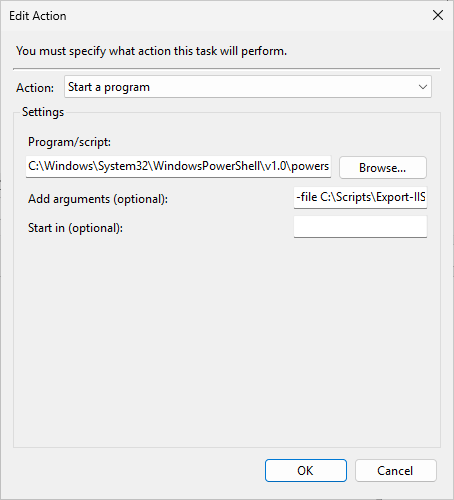Click the '-file C:\Scripts' argument text

click(x=361, y=197)
